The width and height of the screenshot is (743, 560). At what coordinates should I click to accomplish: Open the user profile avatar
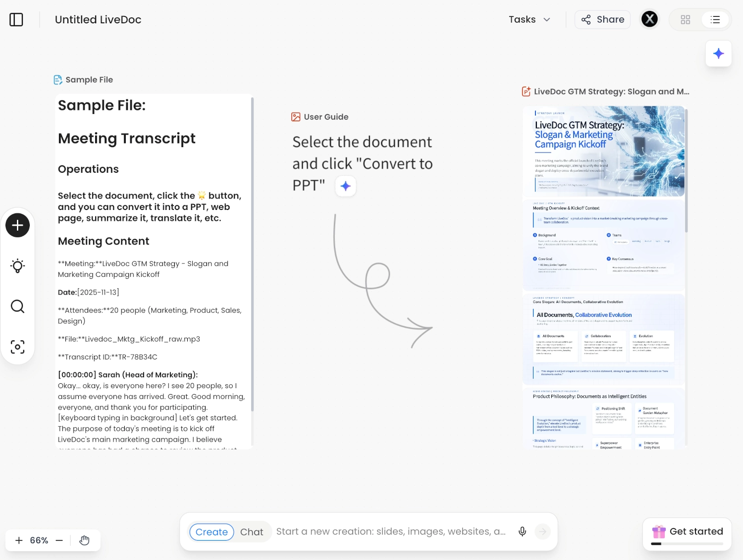649,19
